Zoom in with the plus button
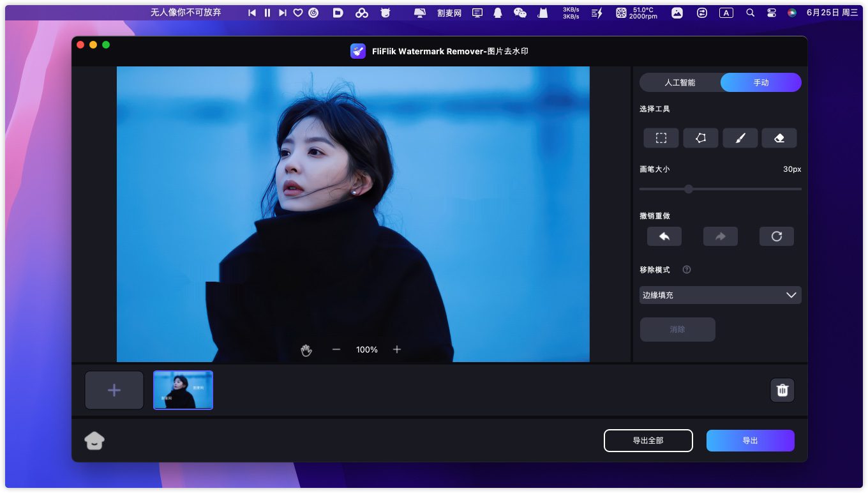Viewport: 868px width, 493px height. click(x=397, y=350)
